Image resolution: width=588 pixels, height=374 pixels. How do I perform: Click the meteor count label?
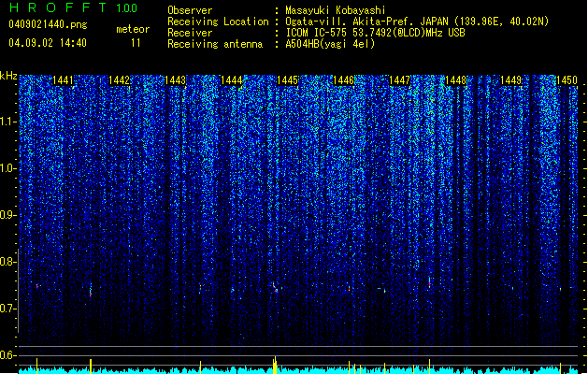coord(133,29)
